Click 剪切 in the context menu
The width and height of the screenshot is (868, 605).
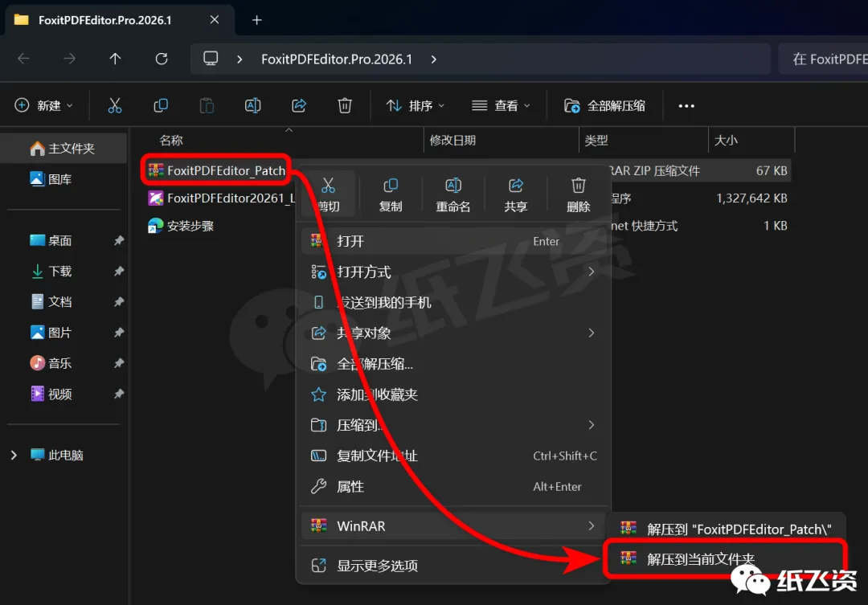[328, 195]
